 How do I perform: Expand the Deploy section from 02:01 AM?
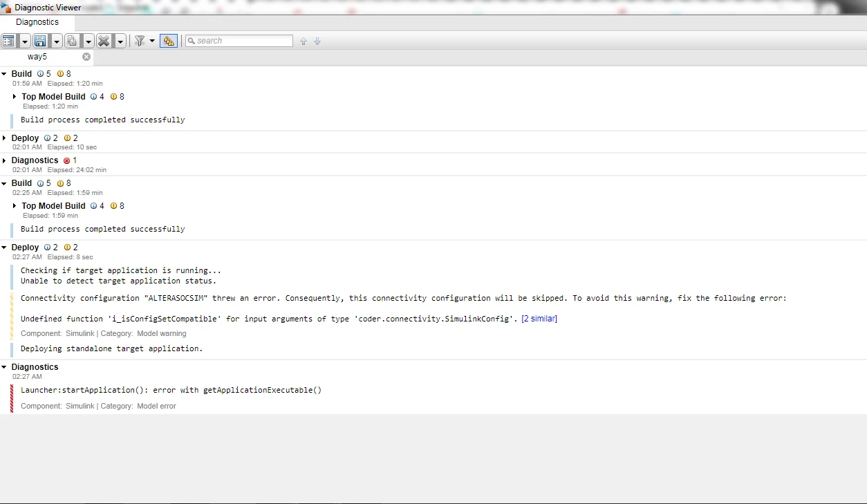(4, 138)
